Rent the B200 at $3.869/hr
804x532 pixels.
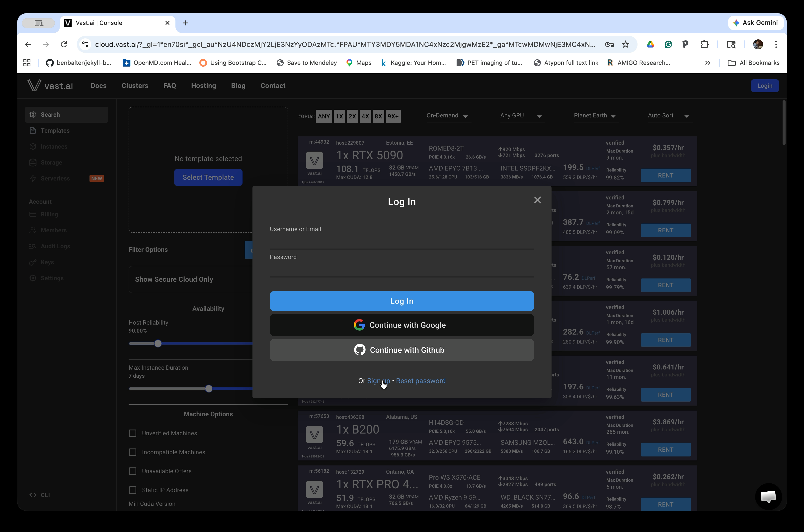666,450
